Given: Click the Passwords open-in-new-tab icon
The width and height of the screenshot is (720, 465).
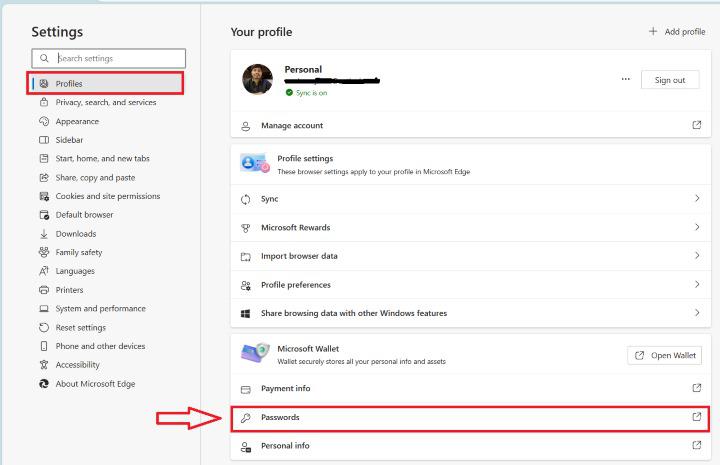Looking at the screenshot, I should click(697, 417).
